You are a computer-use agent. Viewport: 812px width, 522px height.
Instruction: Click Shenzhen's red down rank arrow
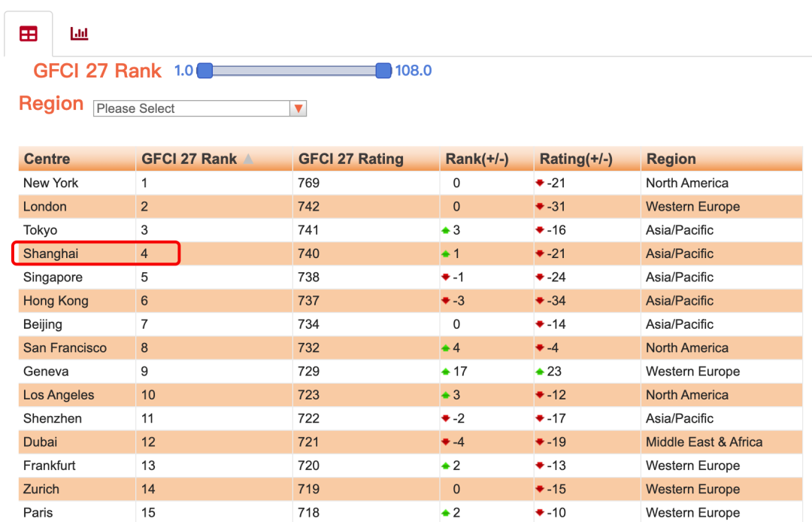pyautogui.click(x=445, y=418)
